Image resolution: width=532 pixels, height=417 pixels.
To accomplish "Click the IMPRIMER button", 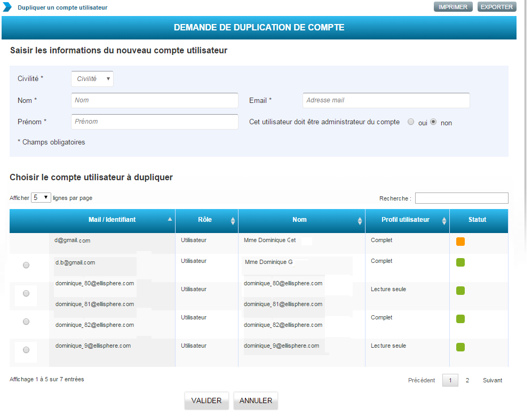I will pos(453,7).
